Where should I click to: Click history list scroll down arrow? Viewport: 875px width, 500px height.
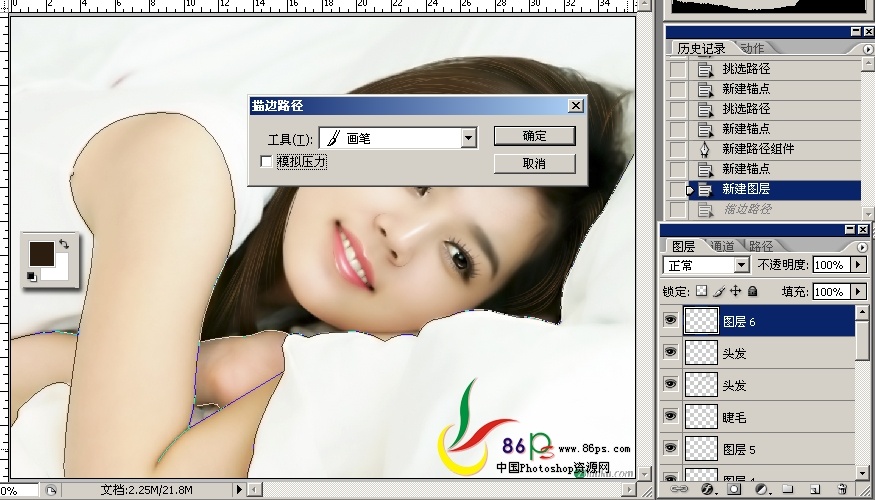coord(868,213)
